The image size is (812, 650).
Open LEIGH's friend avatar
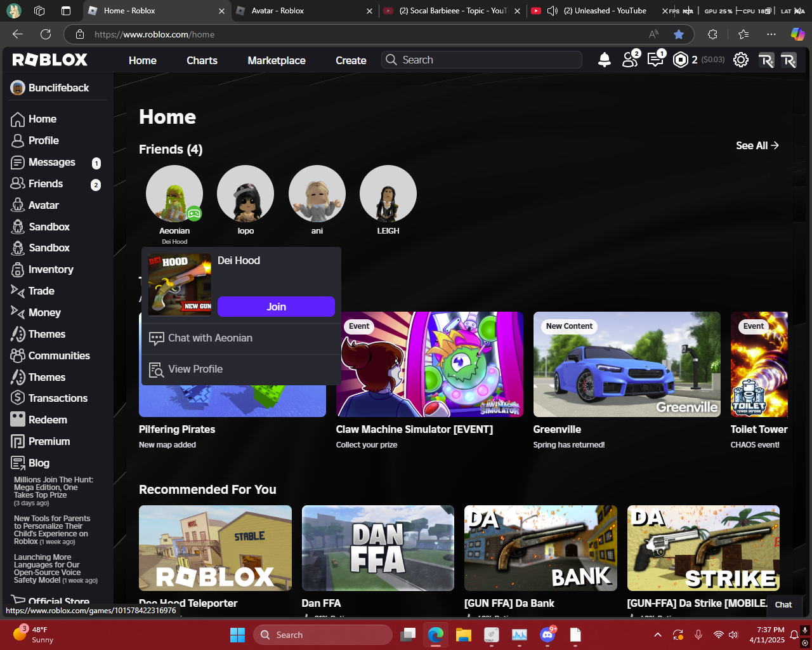point(388,194)
